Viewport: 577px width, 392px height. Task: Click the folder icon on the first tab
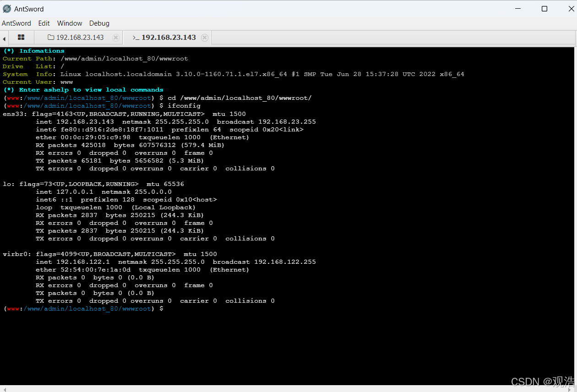point(51,38)
